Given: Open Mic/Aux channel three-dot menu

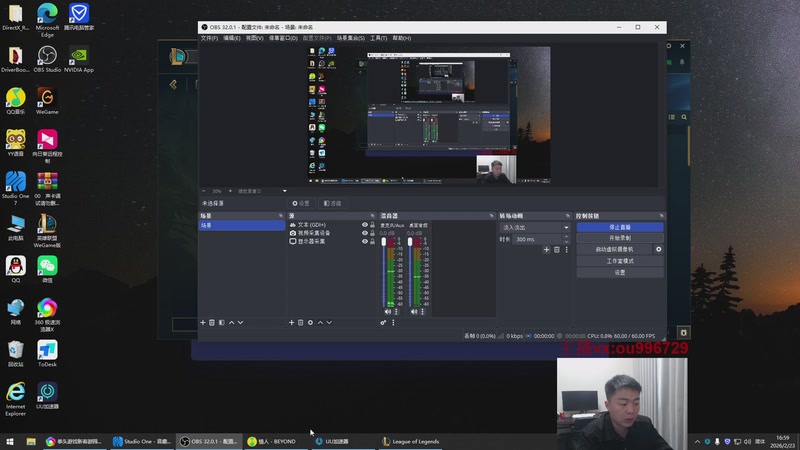Looking at the screenshot, I should coord(396,311).
